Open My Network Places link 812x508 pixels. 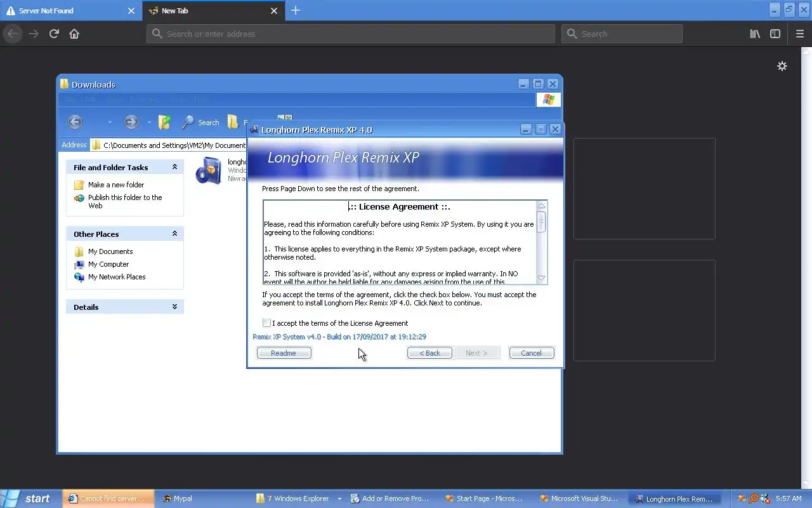(117, 277)
